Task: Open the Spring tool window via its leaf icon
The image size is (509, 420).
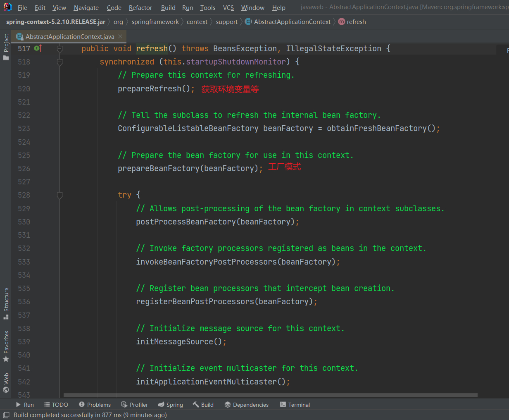Action: click(x=161, y=405)
